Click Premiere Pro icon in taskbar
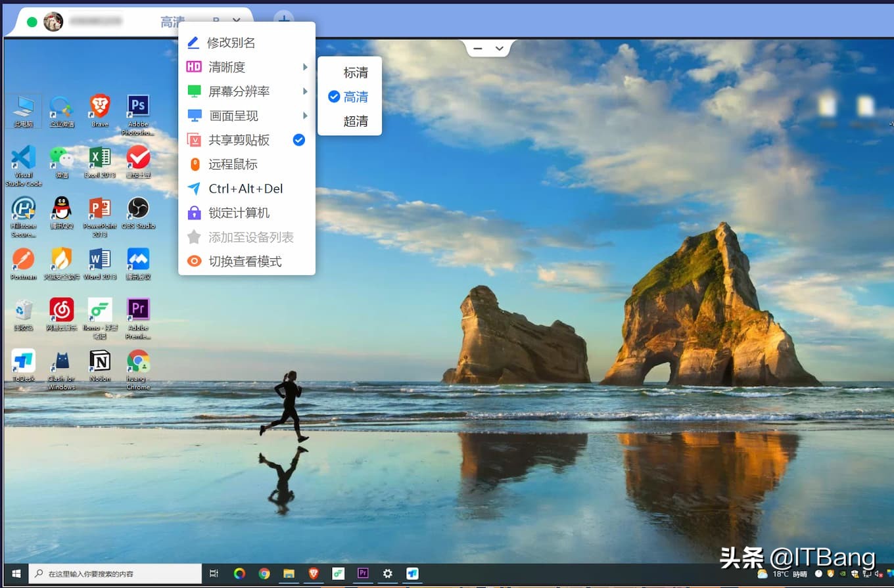Image resolution: width=894 pixels, height=588 pixels. (x=362, y=574)
